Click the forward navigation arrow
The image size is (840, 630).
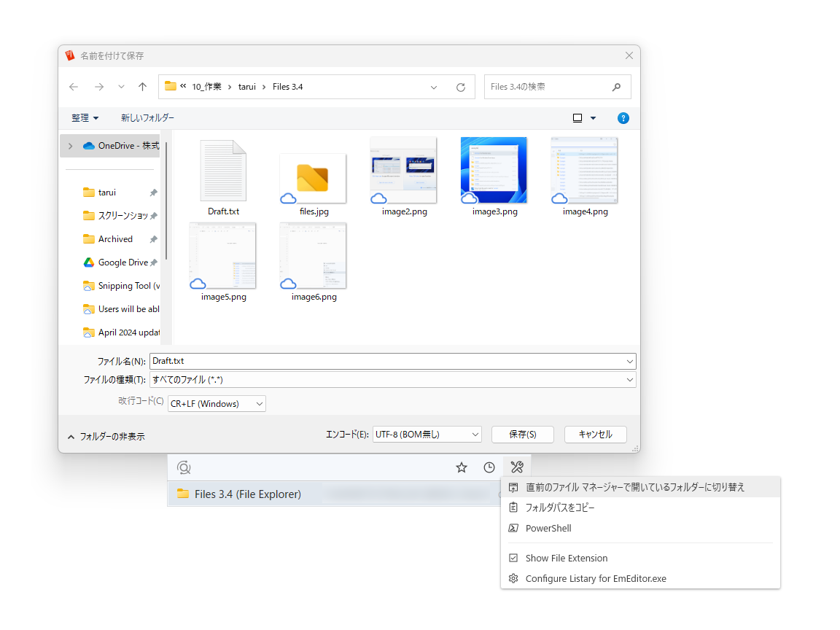click(99, 87)
